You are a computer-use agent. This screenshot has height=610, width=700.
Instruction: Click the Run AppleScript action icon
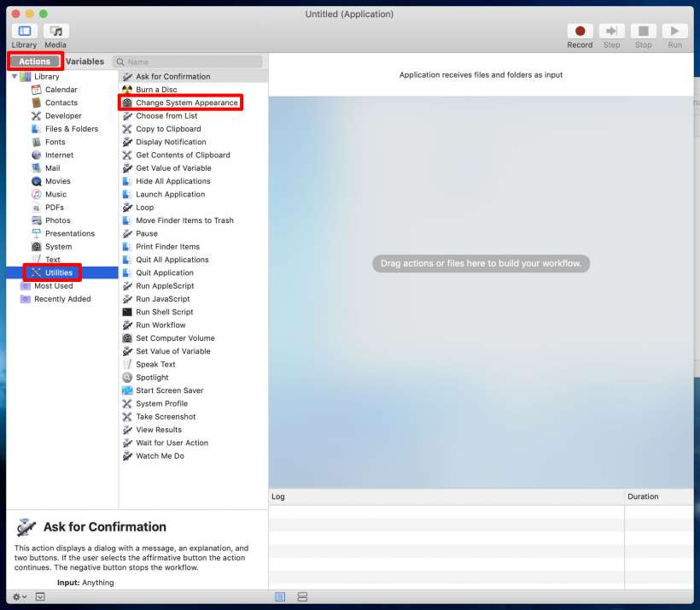click(x=127, y=285)
